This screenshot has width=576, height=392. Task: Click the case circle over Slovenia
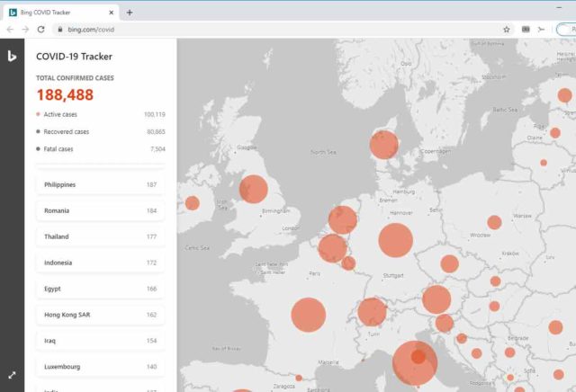click(445, 323)
